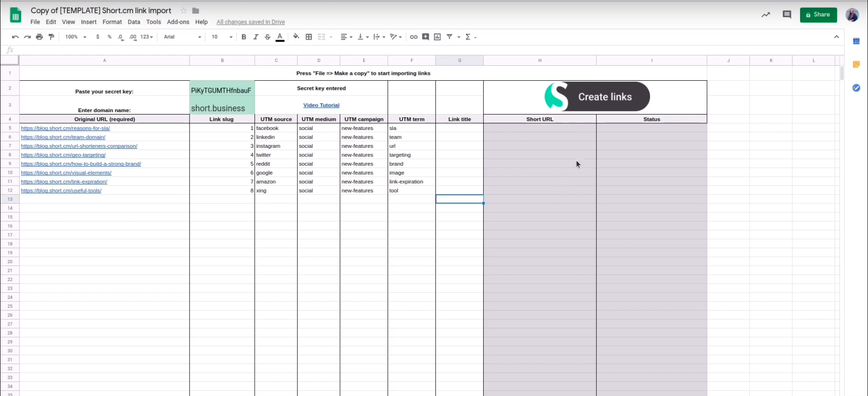Click the All changes saved in Drive link
The image size is (868, 396).
[251, 22]
